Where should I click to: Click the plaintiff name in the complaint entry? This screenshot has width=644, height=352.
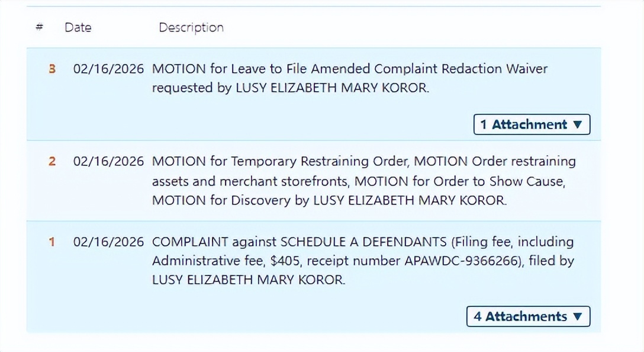pyautogui.click(x=248, y=280)
